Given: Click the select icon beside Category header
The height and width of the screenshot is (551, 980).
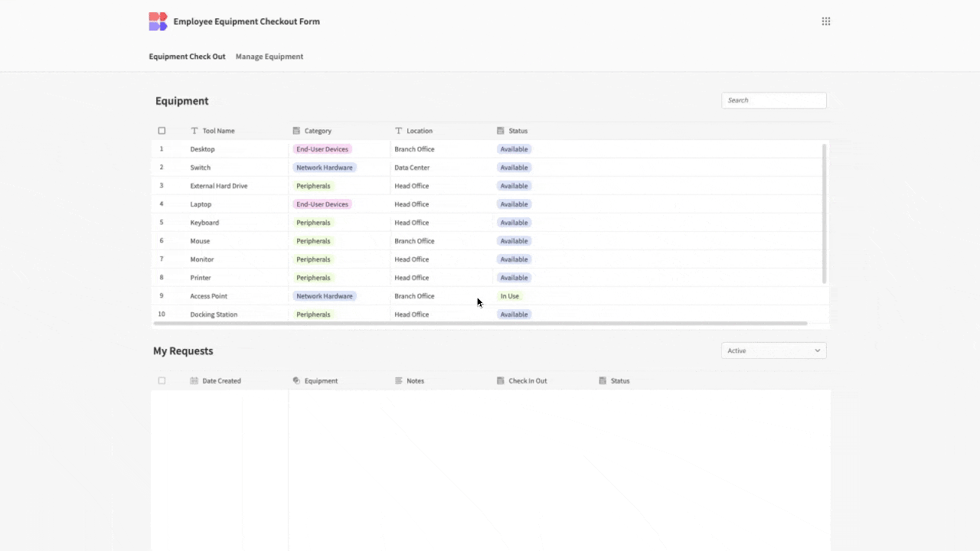Looking at the screenshot, I should pyautogui.click(x=296, y=130).
